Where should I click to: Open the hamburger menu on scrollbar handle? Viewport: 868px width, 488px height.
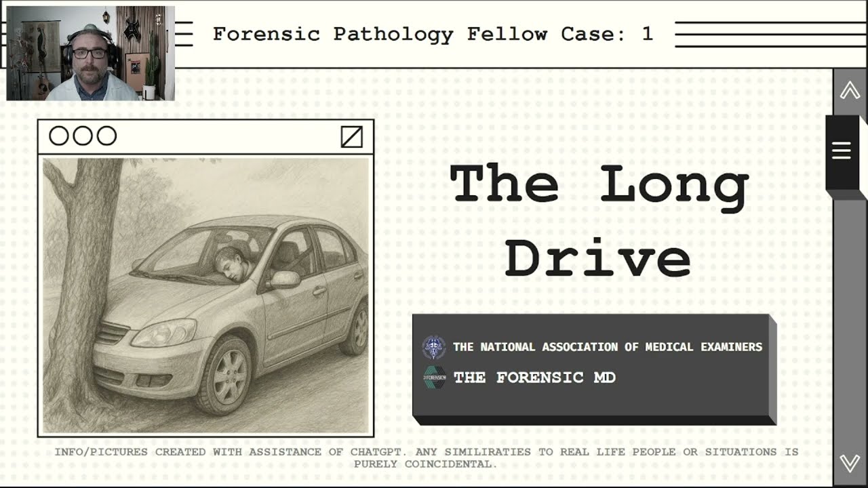(842, 150)
